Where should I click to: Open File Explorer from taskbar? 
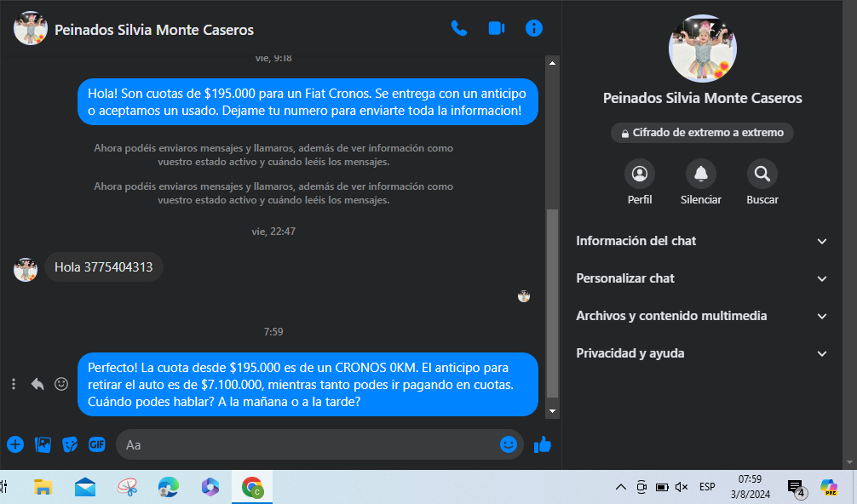click(43, 486)
